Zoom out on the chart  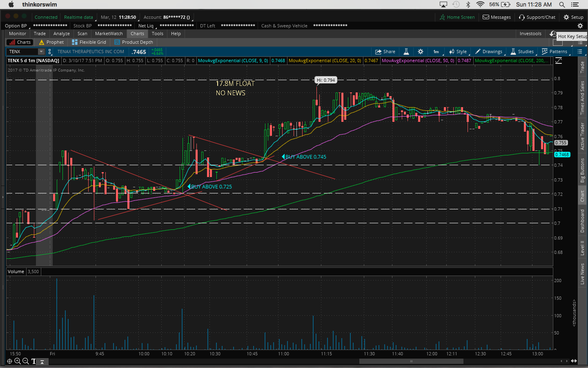(x=26, y=361)
